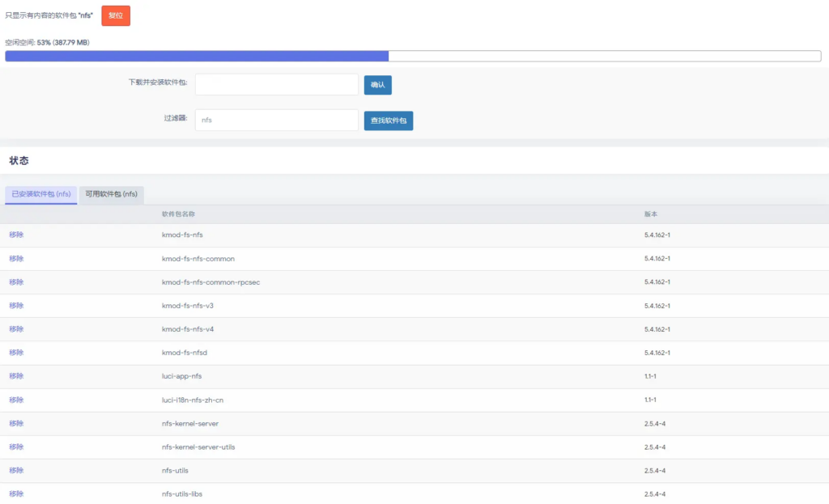The width and height of the screenshot is (829, 504).
Task: Open the 可用软件包 (nfs) tab
Action: click(112, 194)
